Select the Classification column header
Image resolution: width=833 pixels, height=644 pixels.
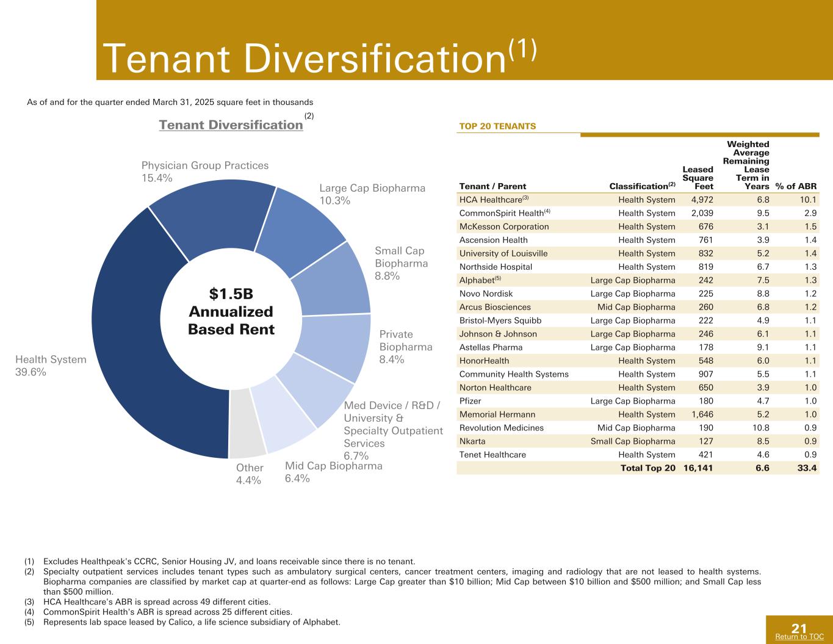tap(643, 186)
